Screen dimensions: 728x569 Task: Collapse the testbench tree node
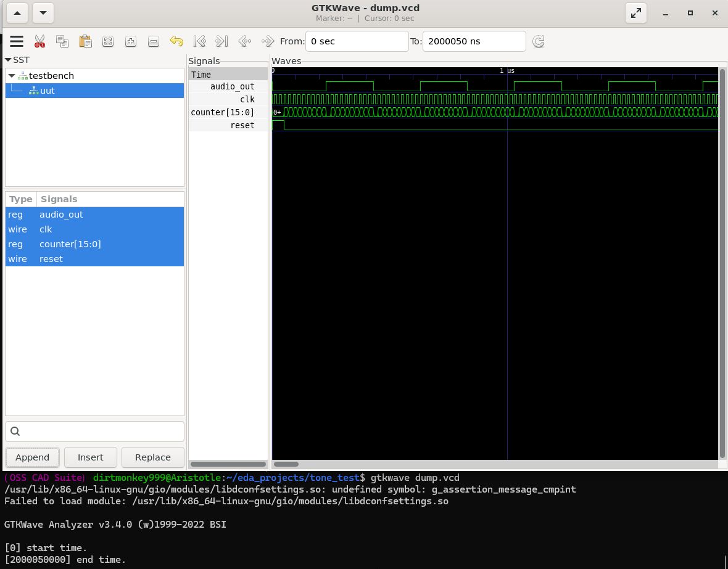pos(12,76)
